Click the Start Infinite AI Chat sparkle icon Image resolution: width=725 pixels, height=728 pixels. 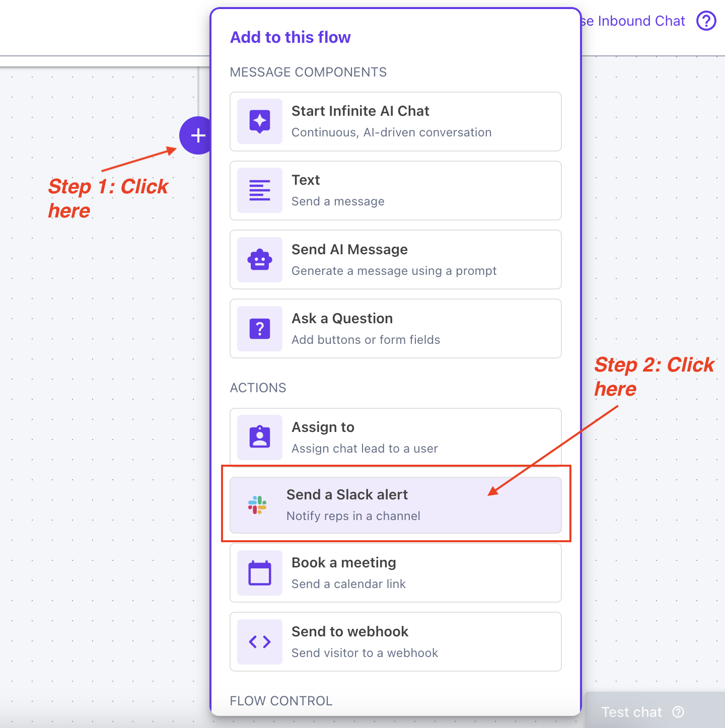click(260, 121)
